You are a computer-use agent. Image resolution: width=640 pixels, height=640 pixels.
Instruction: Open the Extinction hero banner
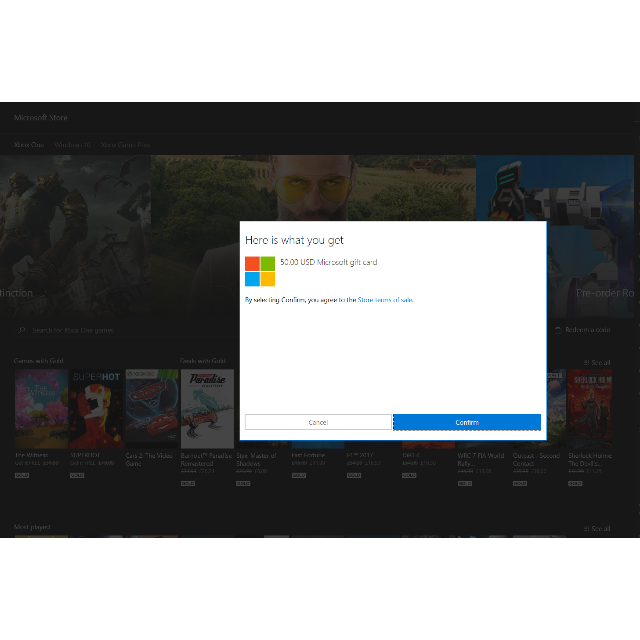[x=76, y=236]
